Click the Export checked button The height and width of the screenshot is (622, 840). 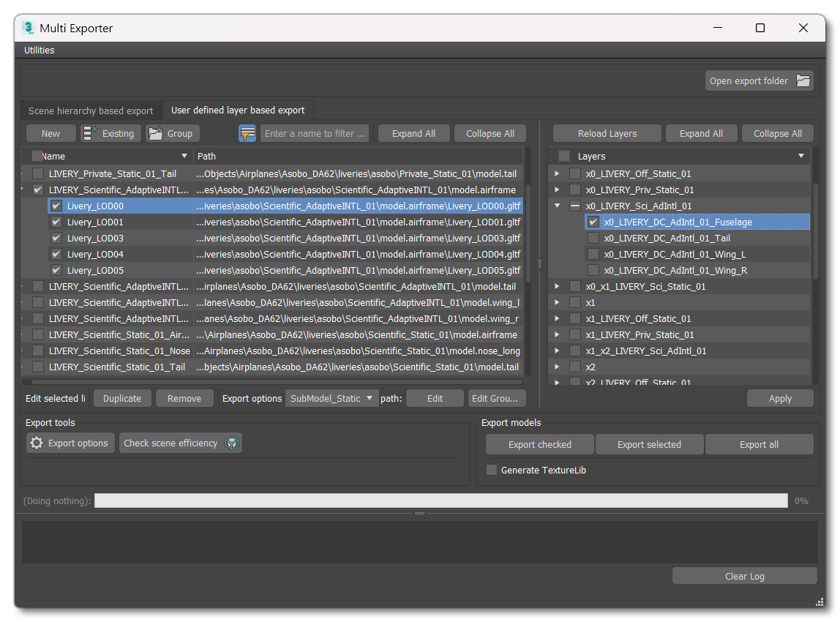pyautogui.click(x=539, y=443)
